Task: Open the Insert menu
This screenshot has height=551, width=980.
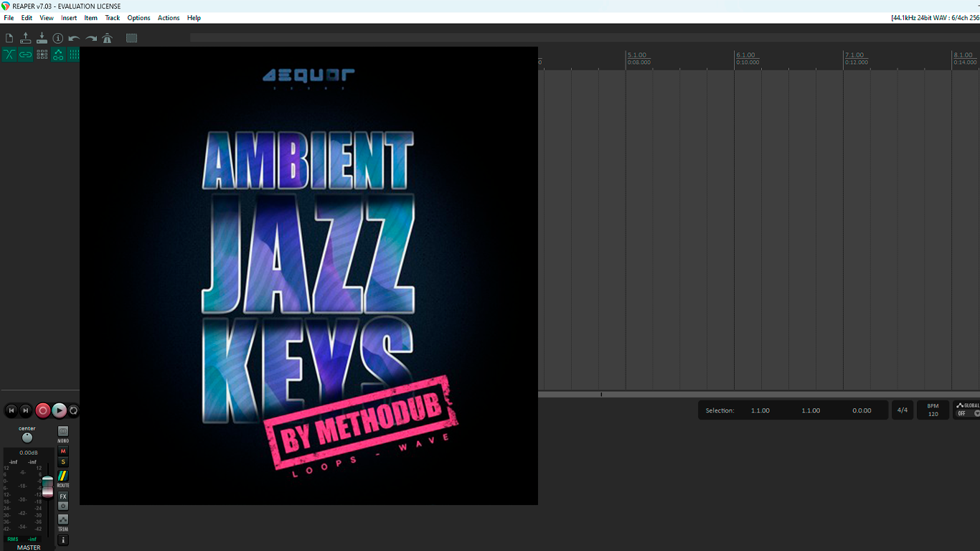Action: [x=69, y=18]
